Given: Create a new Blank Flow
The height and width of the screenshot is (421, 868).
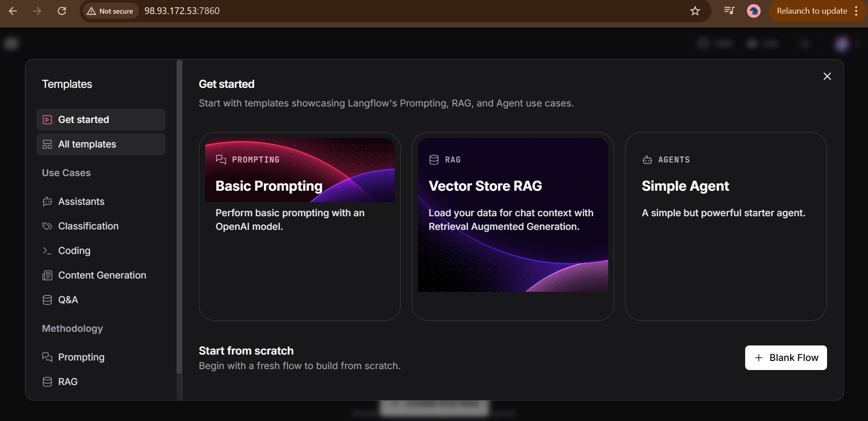Looking at the screenshot, I should (786, 358).
